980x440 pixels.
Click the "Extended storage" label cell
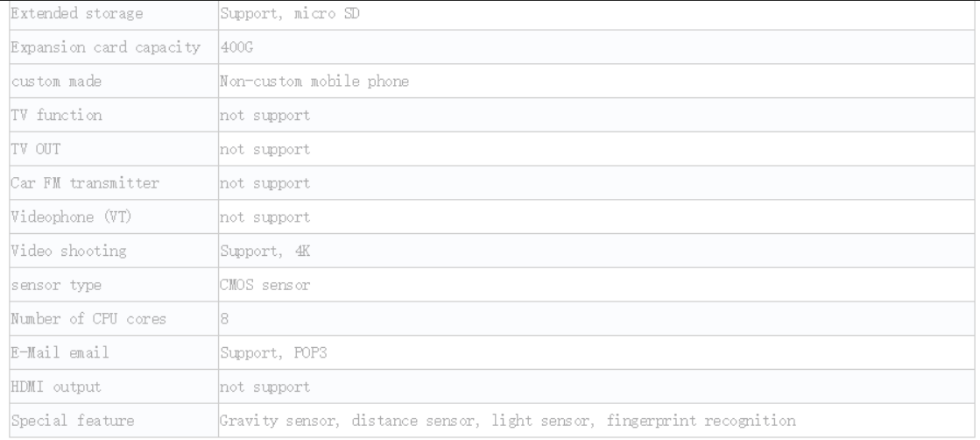pos(114,14)
